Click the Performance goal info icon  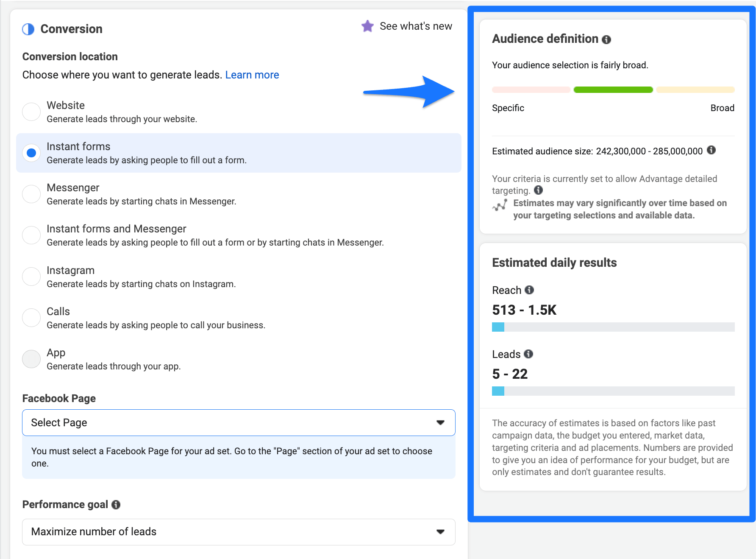(116, 505)
